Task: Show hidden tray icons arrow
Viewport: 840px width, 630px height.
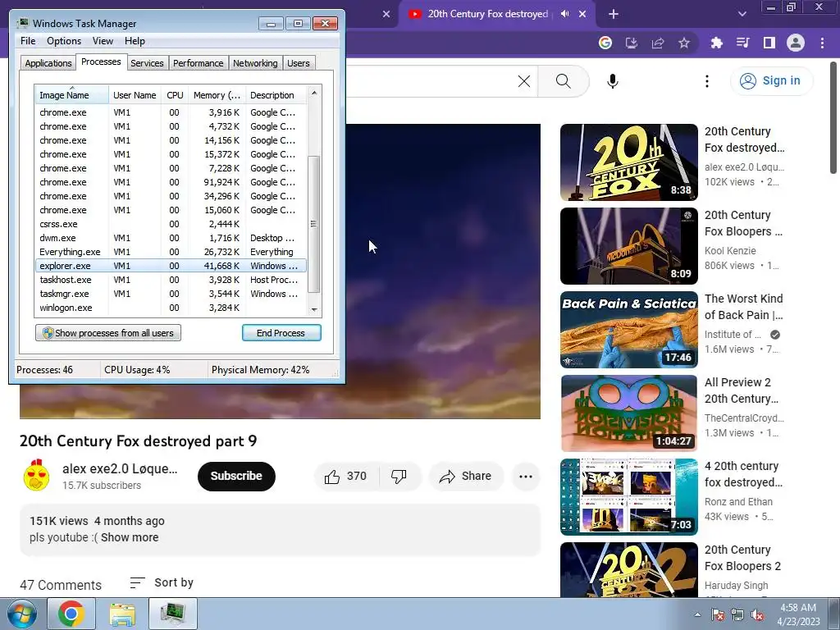Action: [x=697, y=615]
